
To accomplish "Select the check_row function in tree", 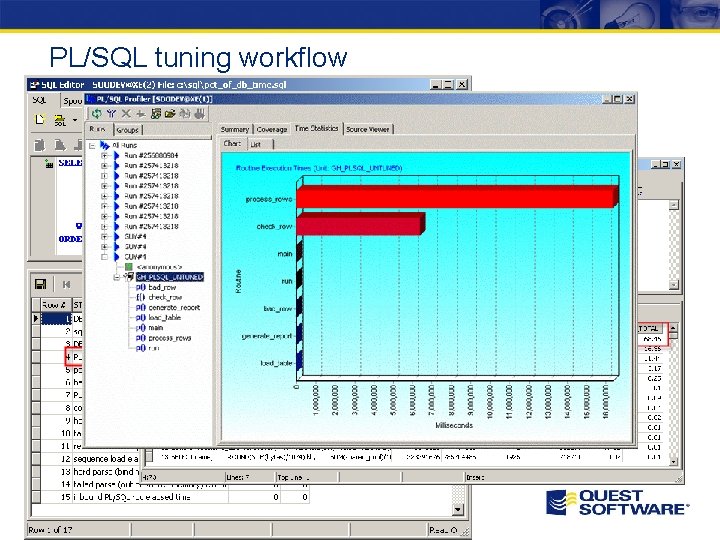I will pos(165,298).
